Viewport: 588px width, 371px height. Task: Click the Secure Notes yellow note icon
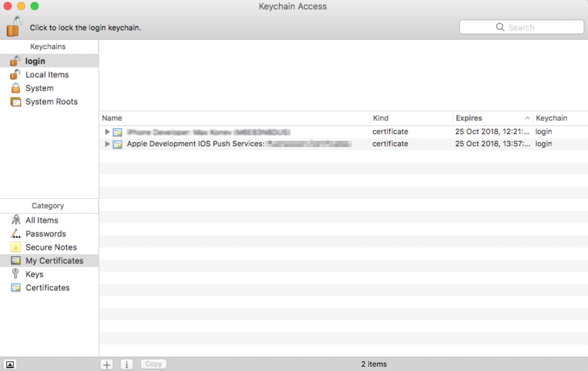(x=16, y=247)
